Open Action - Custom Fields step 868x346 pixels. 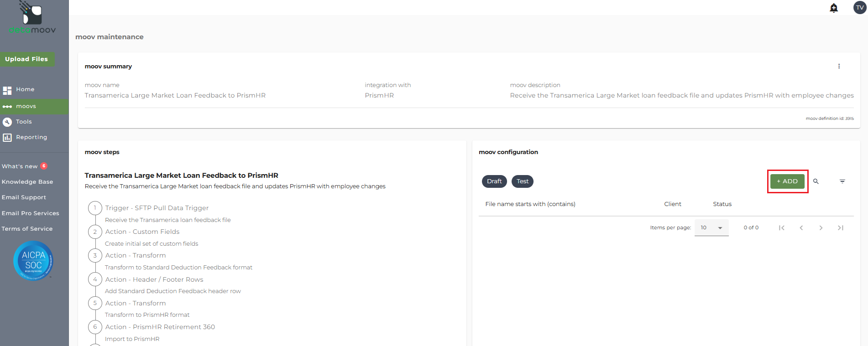point(142,232)
